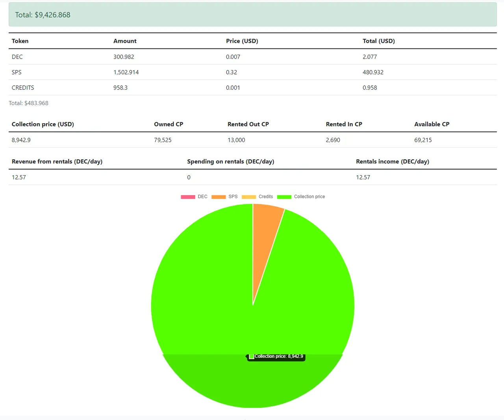Click the SPS price 0.32
504x420 pixels.
(x=232, y=72)
